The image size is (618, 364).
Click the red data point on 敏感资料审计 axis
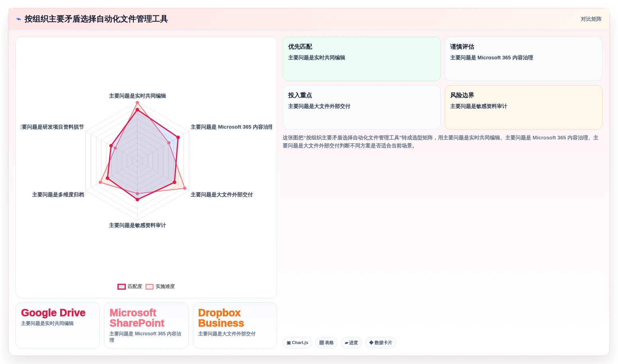pos(137,200)
